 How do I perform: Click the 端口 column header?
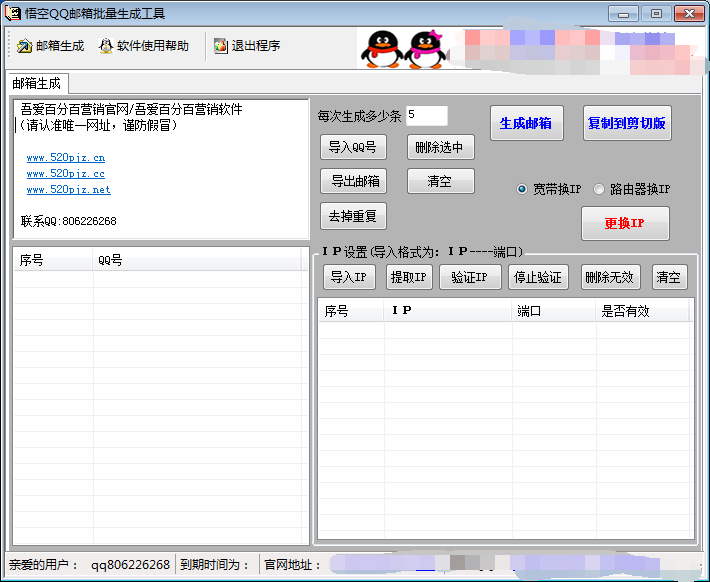[554, 311]
